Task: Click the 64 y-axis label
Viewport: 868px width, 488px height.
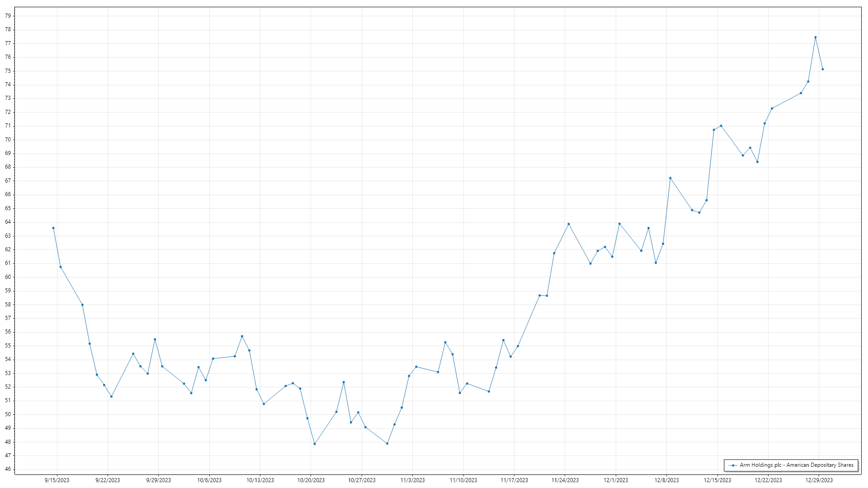Action: tap(8, 222)
